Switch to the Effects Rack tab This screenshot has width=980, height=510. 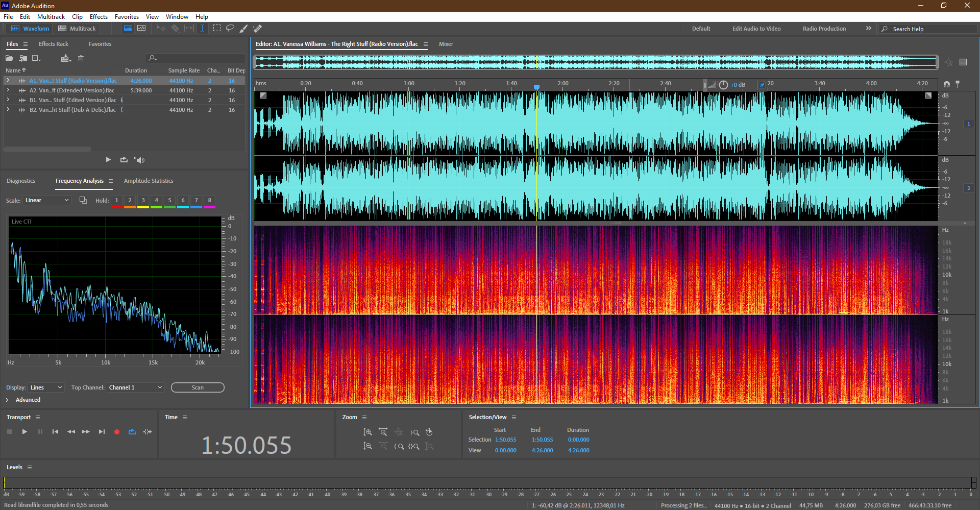click(54, 44)
